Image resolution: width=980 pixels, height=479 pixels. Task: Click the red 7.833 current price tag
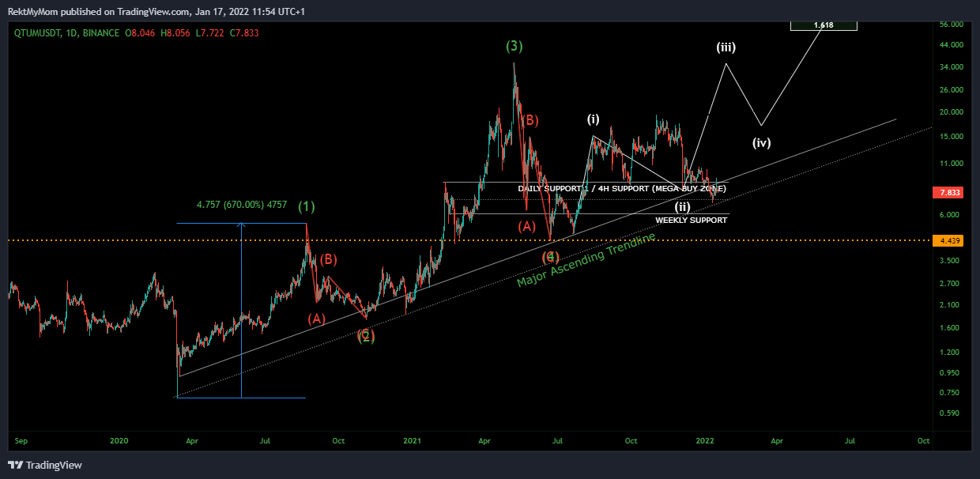point(946,192)
